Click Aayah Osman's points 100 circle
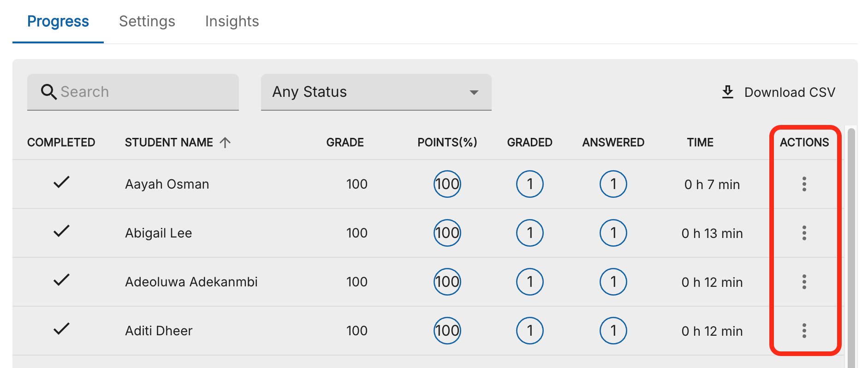Viewport: 868px width, 368px height. [447, 184]
